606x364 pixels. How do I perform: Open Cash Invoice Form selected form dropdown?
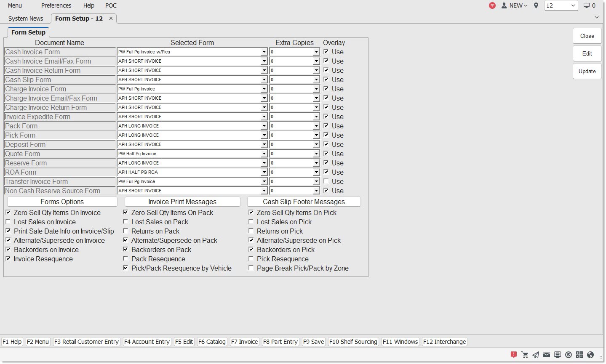pyautogui.click(x=264, y=52)
